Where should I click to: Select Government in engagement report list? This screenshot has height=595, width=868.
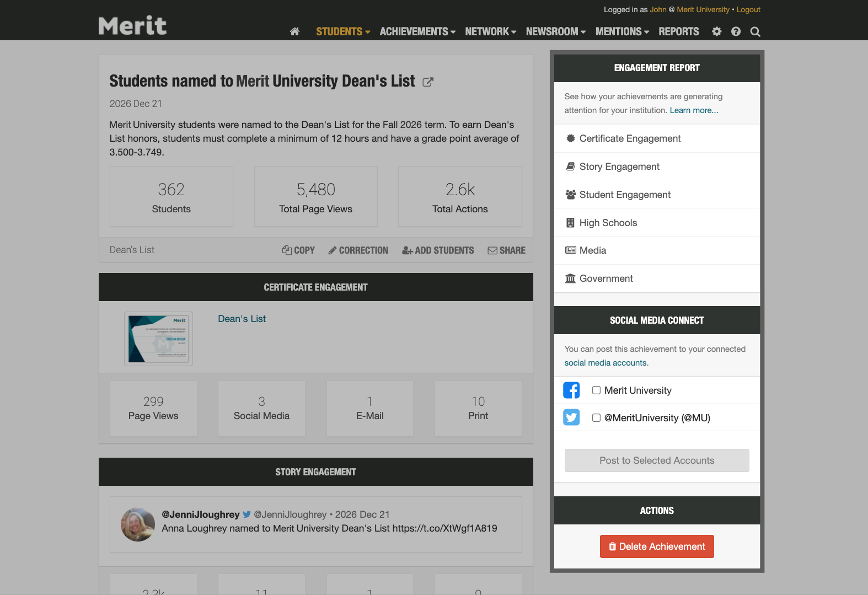click(x=657, y=278)
